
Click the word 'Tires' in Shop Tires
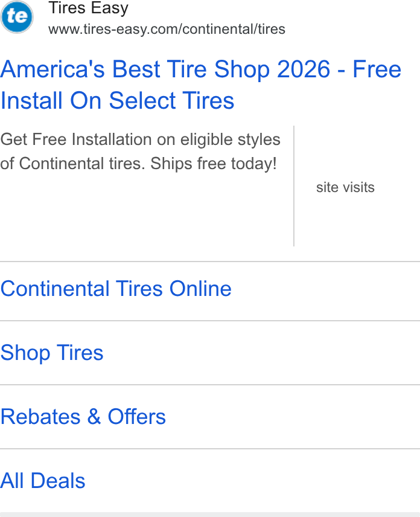[x=80, y=353]
